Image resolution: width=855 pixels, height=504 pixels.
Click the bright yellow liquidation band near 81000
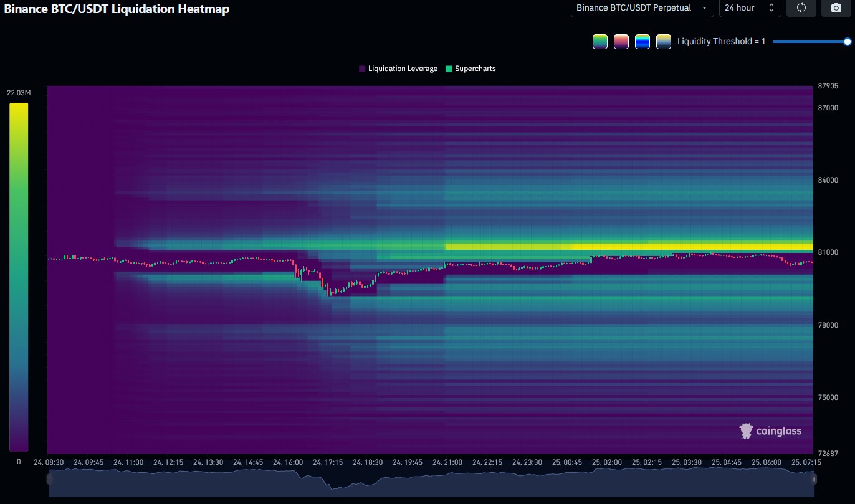629,246
